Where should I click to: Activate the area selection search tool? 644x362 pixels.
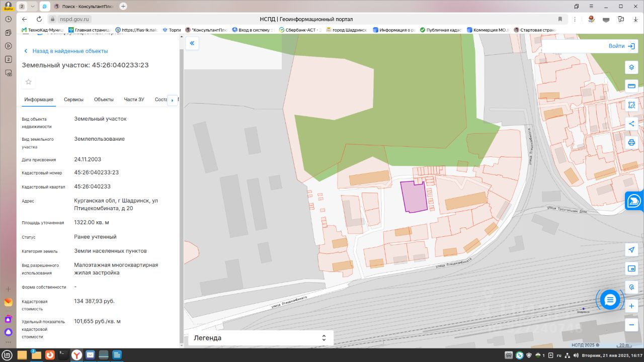631,105
